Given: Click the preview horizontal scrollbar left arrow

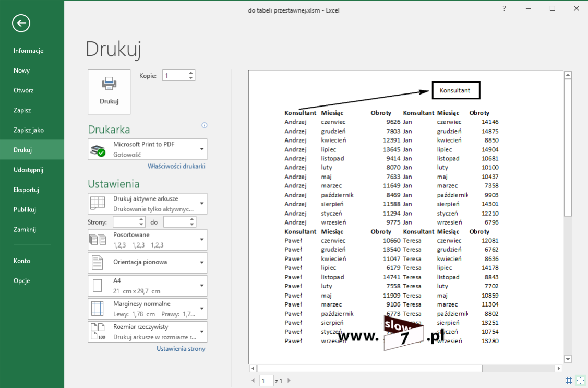Looking at the screenshot, I should (x=253, y=369).
